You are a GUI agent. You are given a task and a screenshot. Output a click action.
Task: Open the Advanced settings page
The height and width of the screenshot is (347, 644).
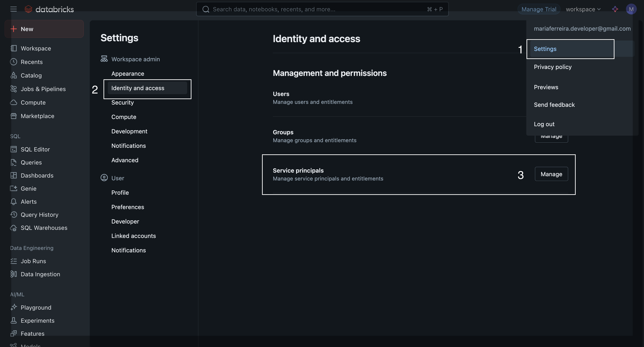pos(125,160)
